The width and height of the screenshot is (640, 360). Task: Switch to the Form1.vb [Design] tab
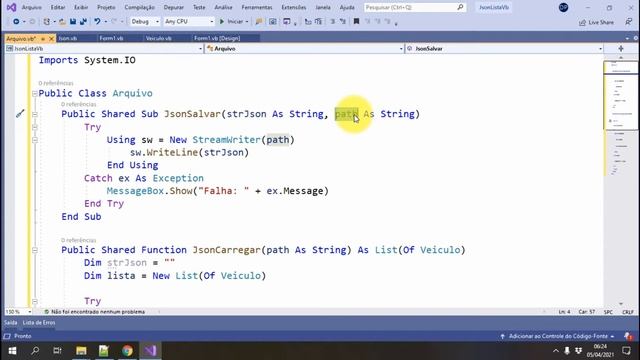(217, 38)
